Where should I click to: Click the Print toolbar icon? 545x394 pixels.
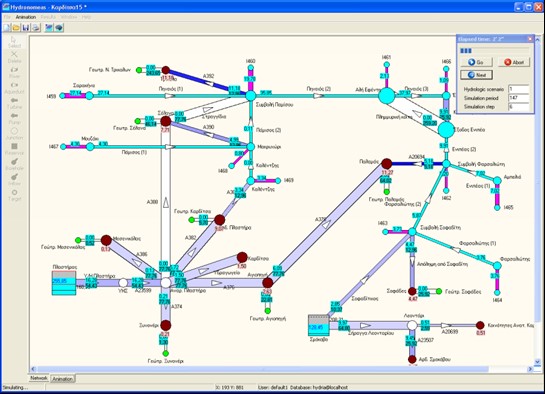coord(35,27)
